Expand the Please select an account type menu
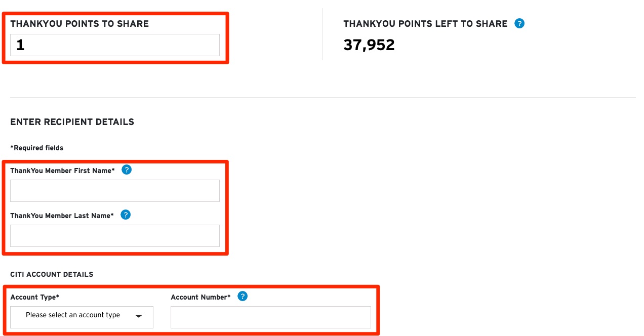The image size is (644, 336). [x=81, y=317]
